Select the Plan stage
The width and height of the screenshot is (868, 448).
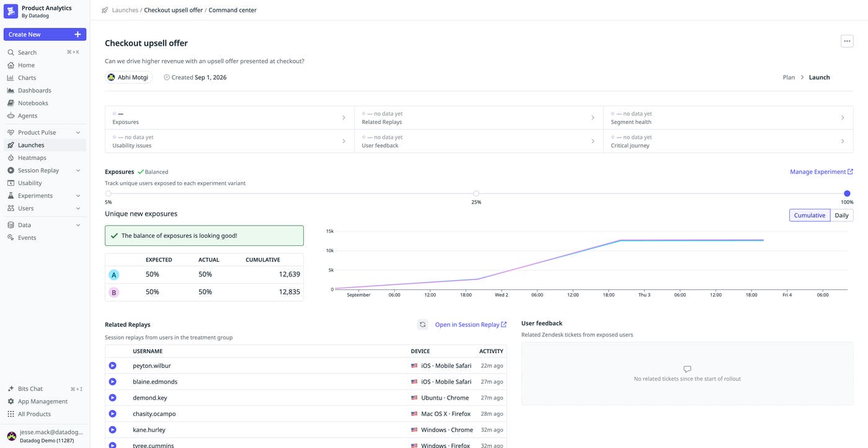coord(789,77)
